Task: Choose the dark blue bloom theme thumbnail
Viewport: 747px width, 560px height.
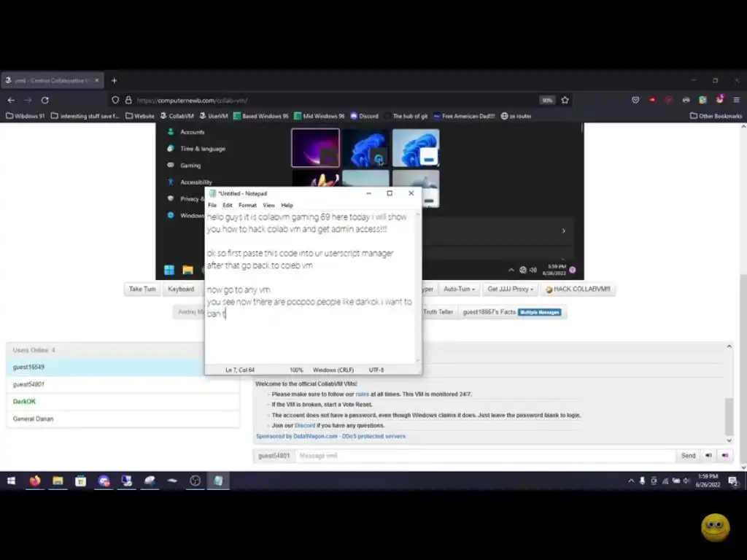Action: click(x=365, y=147)
